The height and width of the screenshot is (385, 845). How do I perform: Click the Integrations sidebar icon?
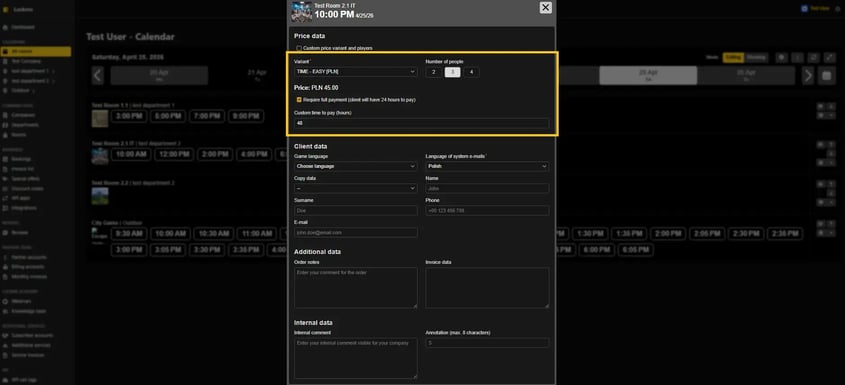5,208
